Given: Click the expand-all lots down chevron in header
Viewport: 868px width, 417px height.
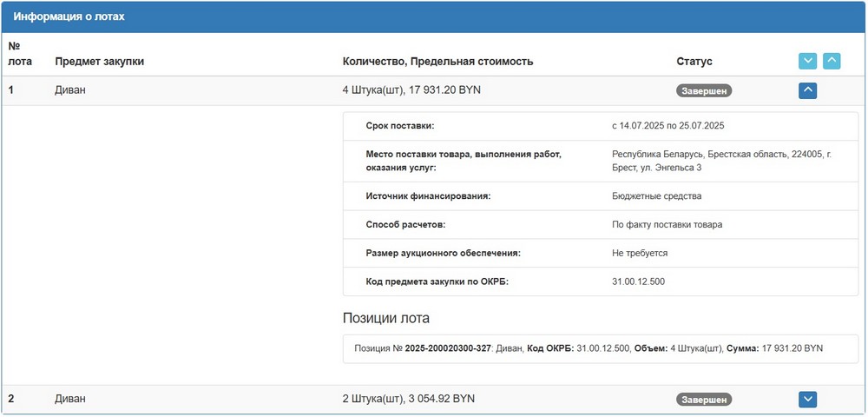Looking at the screenshot, I should coord(807,61).
